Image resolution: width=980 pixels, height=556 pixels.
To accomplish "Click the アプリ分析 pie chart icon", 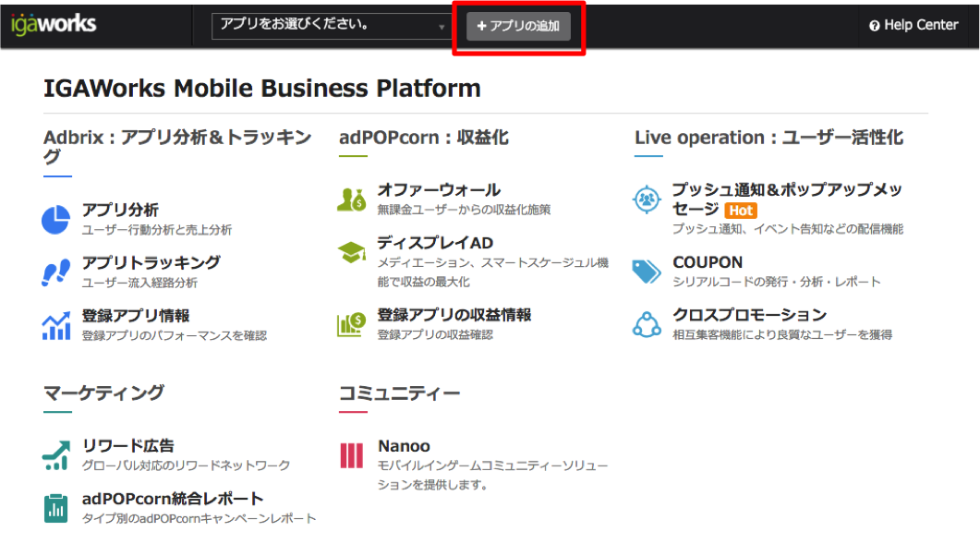I will (x=55, y=220).
